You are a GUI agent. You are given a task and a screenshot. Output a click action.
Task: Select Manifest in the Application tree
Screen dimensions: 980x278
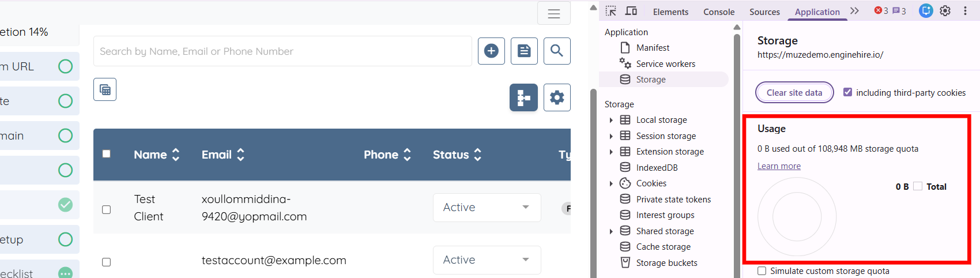653,48
